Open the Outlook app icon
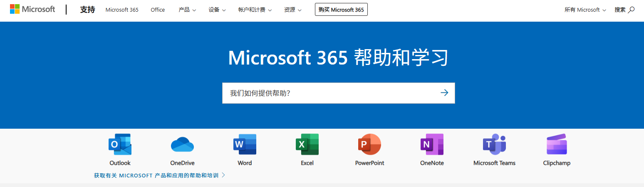Viewport: 644px width, 187px height. click(120, 144)
